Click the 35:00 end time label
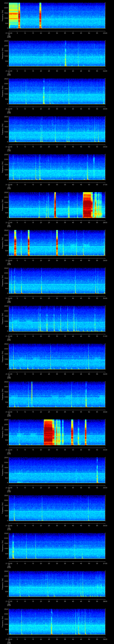The height and width of the screenshot is (644, 114). tap(105, 487)
